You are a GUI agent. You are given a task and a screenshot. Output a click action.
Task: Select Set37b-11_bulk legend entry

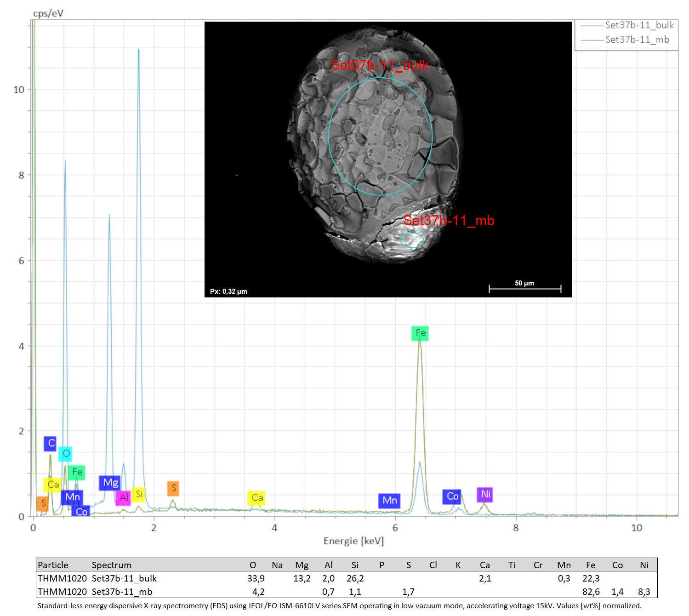627,25
